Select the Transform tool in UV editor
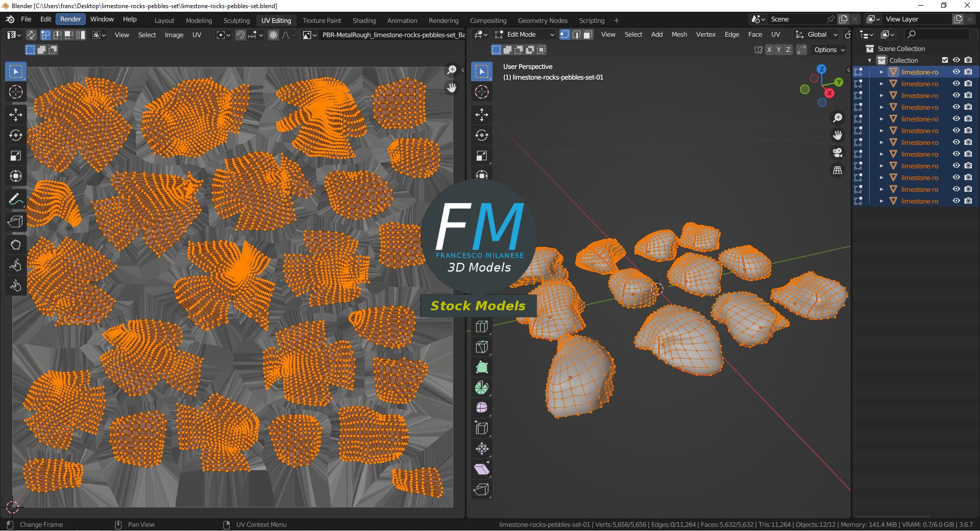This screenshot has width=980, height=531. (16, 176)
